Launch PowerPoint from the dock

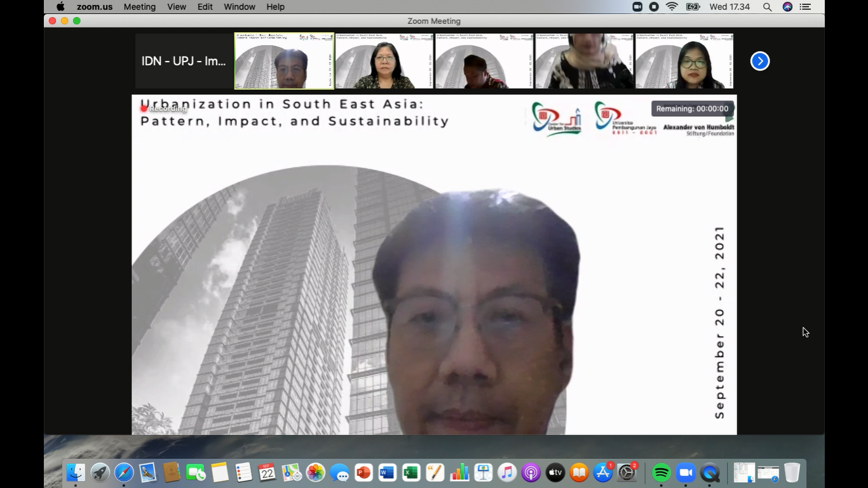[363, 472]
